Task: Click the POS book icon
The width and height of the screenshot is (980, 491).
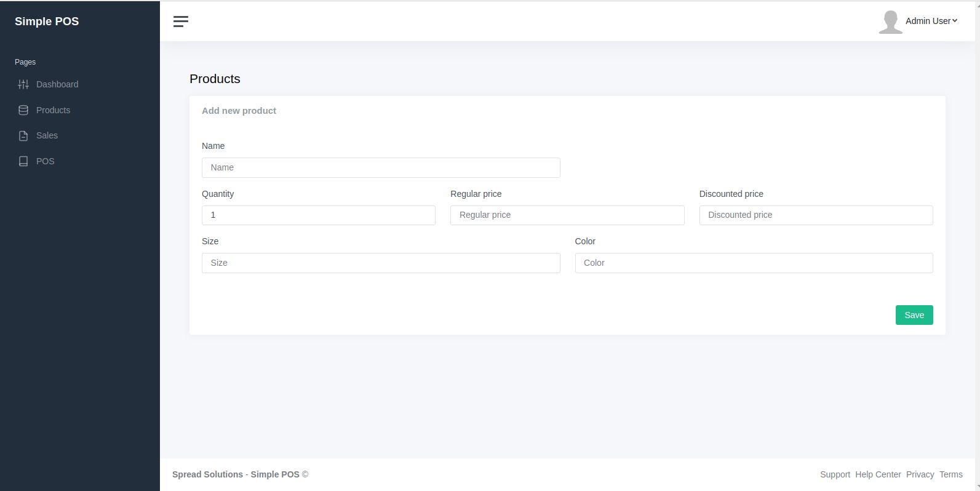Action: [x=23, y=161]
